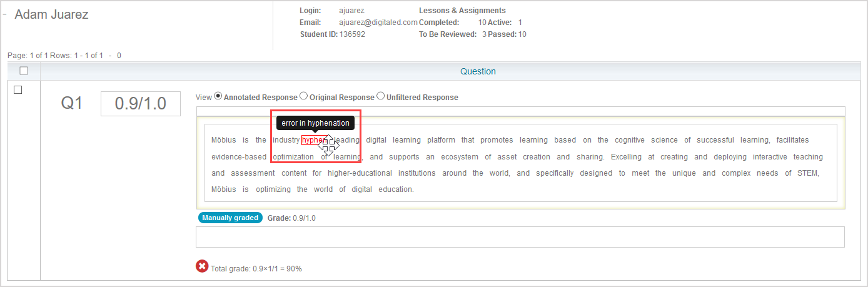
Task: Click the Q1 question label
Action: (71, 104)
